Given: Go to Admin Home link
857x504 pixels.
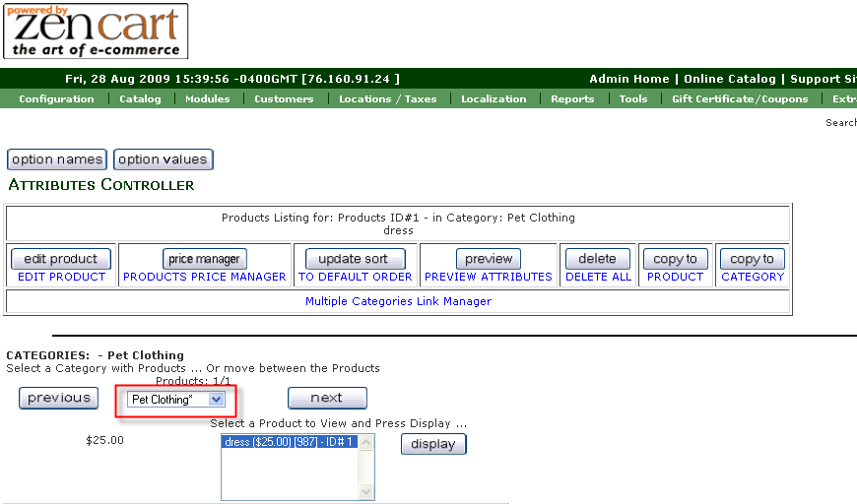Looking at the screenshot, I should (628, 79).
